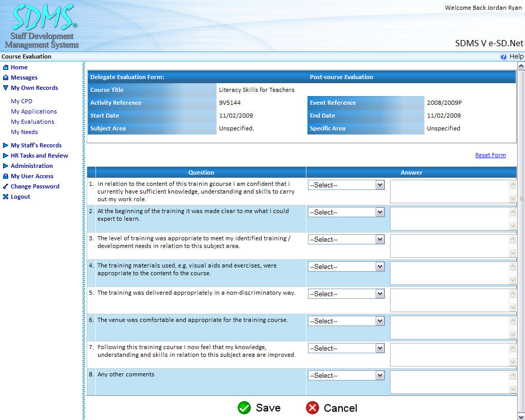Expand the My Staff's Records section
525x420 pixels.
5,145
